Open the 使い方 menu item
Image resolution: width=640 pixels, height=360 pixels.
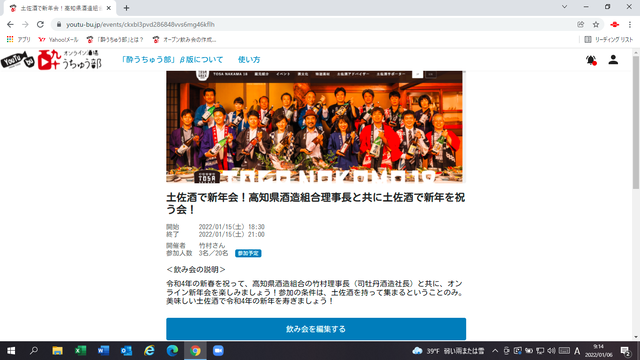[x=249, y=60]
